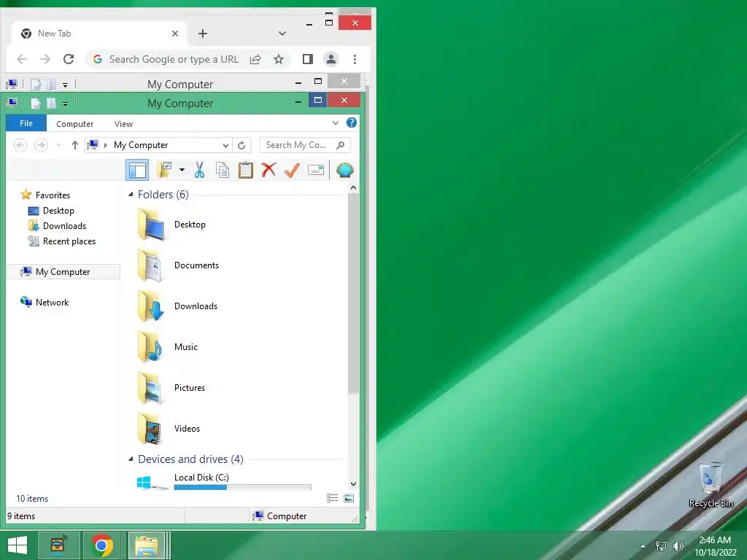The width and height of the screenshot is (747, 560).
Task: Select Favorites in navigation pane
Action: click(53, 195)
